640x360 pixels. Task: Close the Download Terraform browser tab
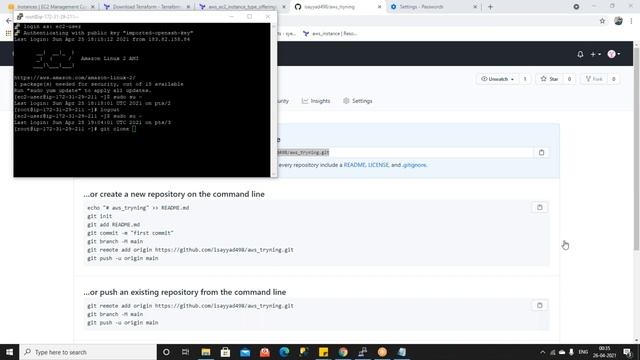click(x=188, y=7)
